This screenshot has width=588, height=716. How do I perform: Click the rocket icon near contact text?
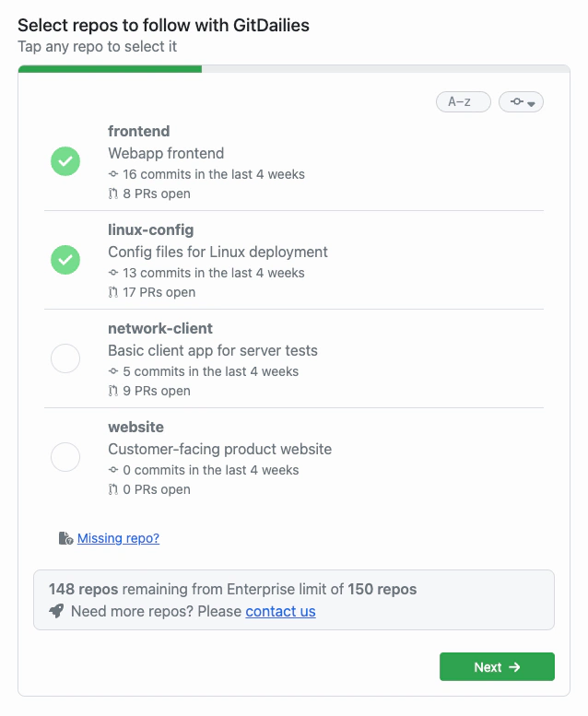coord(57,611)
